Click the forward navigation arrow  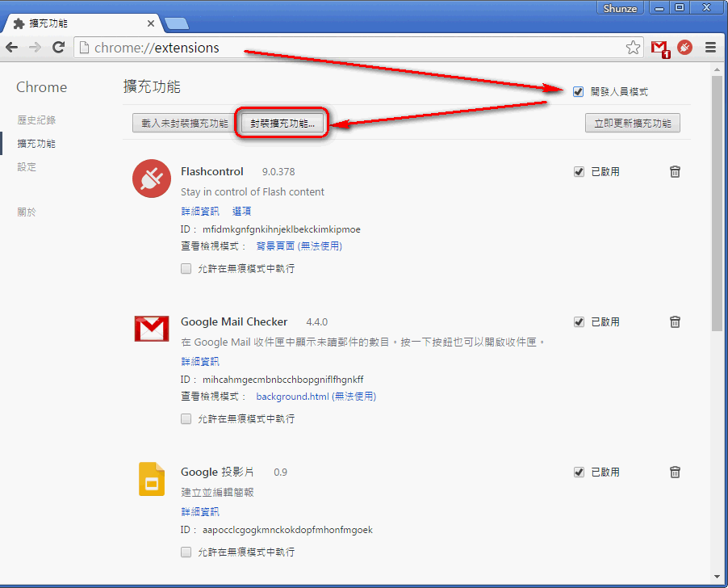pyautogui.click(x=35, y=48)
